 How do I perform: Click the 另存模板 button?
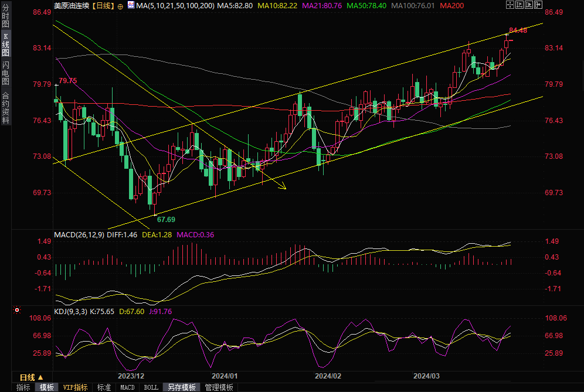[181, 387]
